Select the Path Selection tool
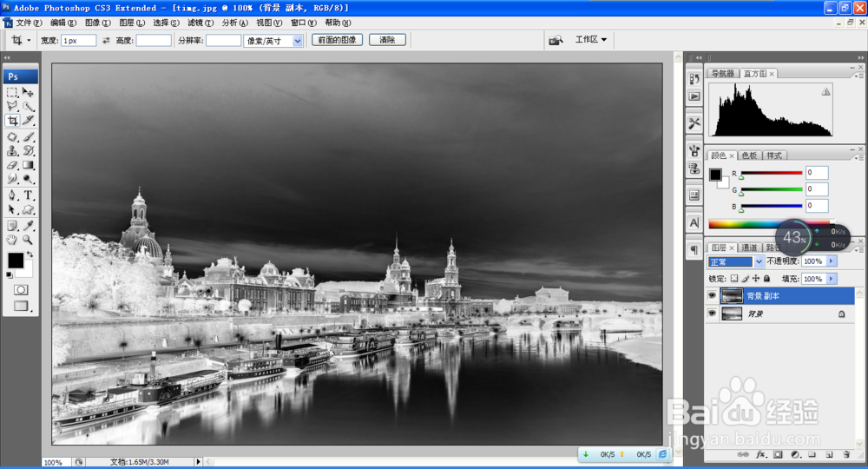Screen dimensions: 868x469 [x=12, y=209]
